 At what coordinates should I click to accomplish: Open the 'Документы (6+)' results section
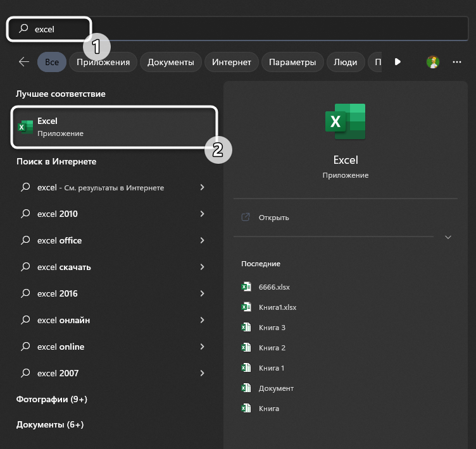click(x=50, y=425)
